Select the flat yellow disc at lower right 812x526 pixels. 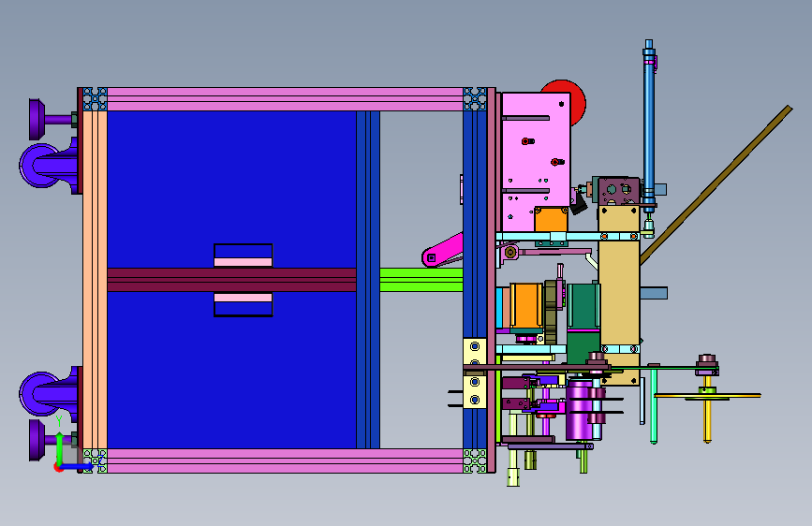[x=707, y=396]
